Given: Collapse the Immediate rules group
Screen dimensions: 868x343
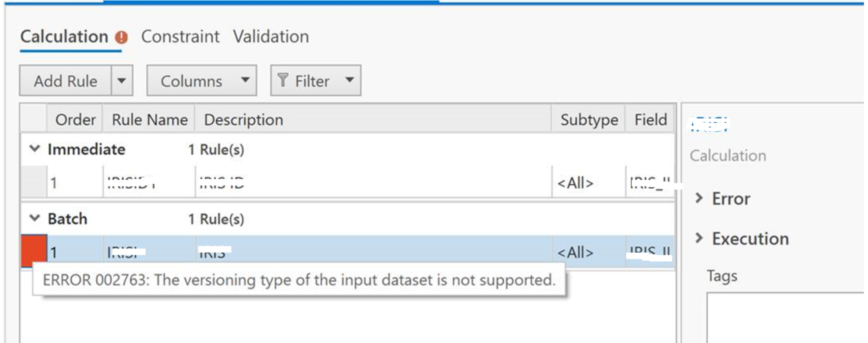Looking at the screenshot, I should click(x=35, y=148).
